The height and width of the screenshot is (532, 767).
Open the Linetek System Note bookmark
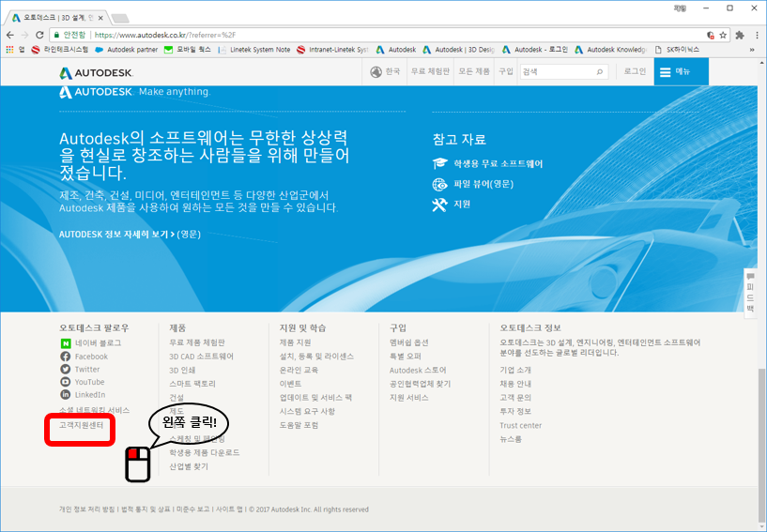pos(253,50)
